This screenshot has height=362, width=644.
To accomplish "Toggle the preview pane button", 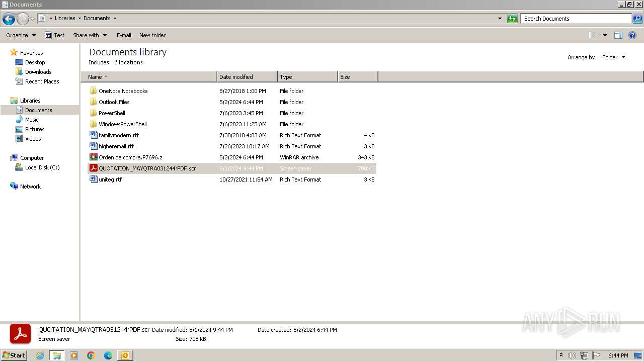I will [x=618, y=35].
